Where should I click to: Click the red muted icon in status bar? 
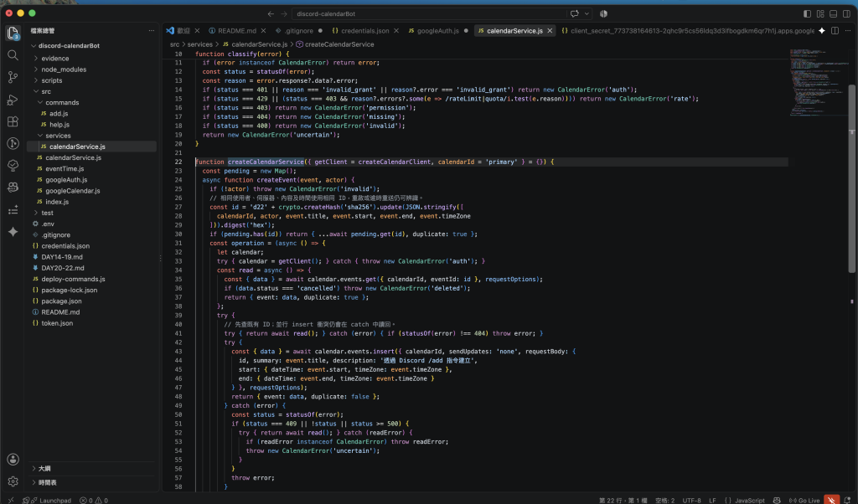click(x=831, y=500)
